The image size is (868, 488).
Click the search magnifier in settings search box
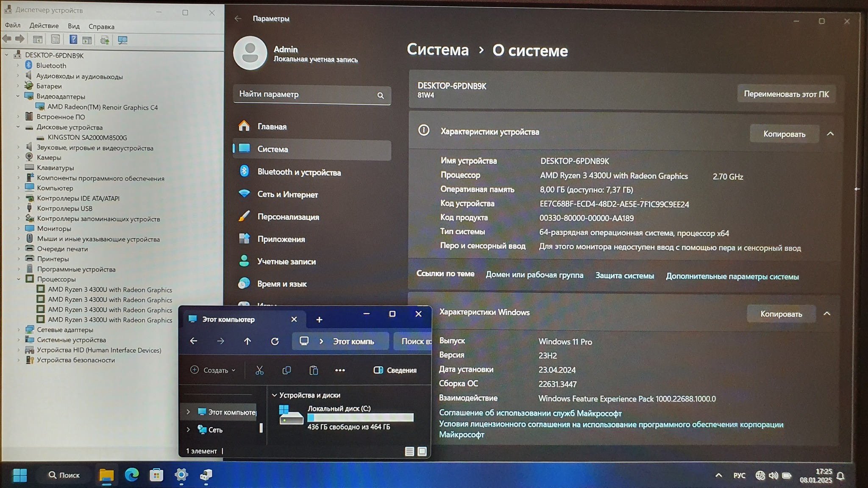[381, 96]
